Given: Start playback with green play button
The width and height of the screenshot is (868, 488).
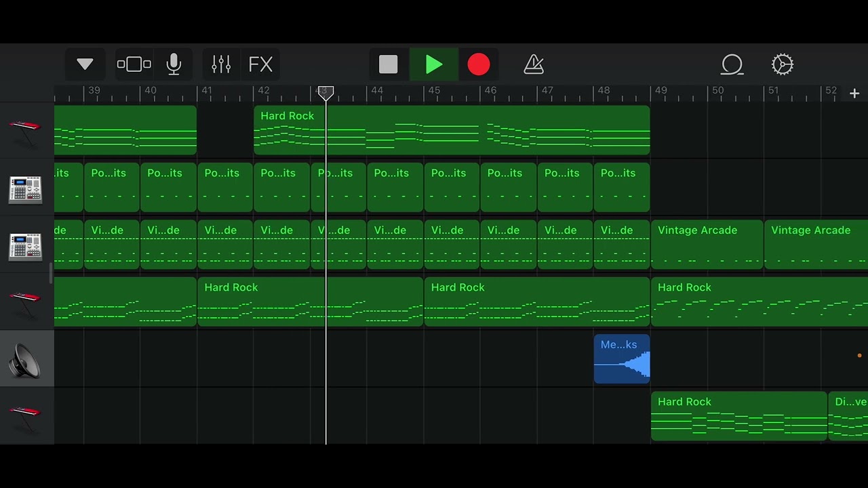Looking at the screenshot, I should click(x=434, y=64).
